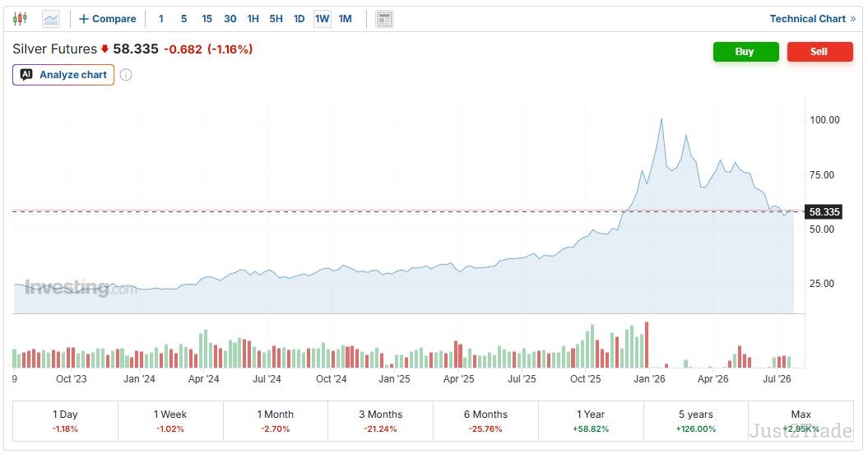Click the info icon beside Analyze chart

tap(126, 75)
